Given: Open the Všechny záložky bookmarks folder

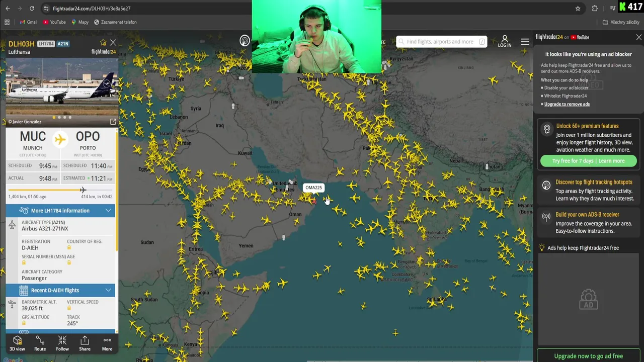Looking at the screenshot, I should (621, 22).
